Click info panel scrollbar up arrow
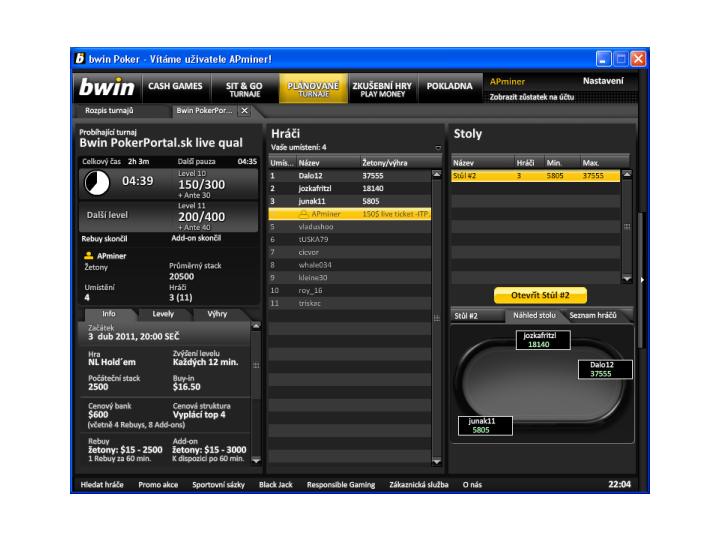 (256, 326)
